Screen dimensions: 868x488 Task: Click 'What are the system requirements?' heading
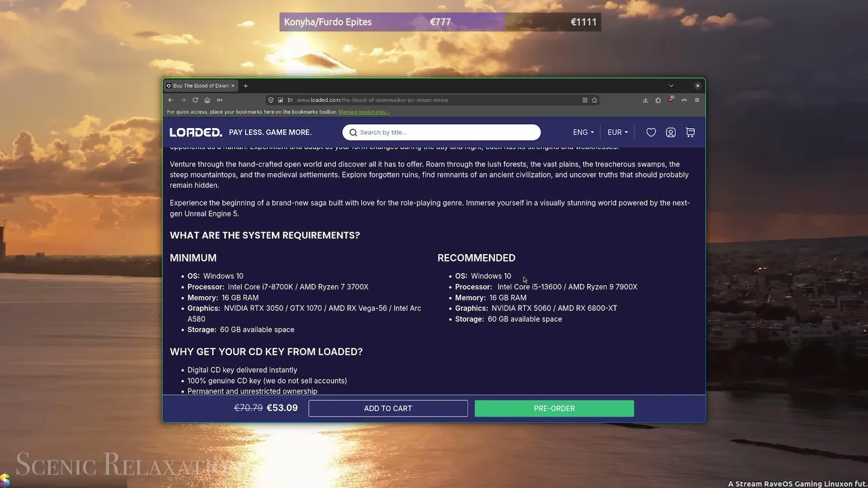coord(264,235)
